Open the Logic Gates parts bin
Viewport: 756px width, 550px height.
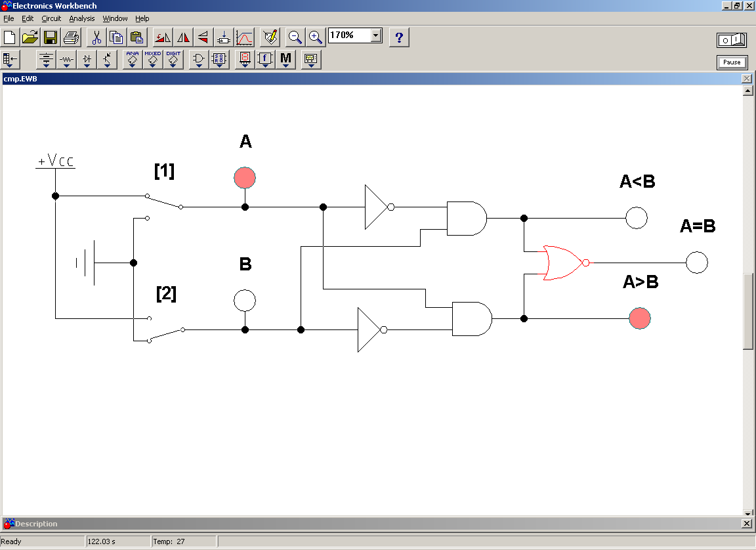(199, 60)
